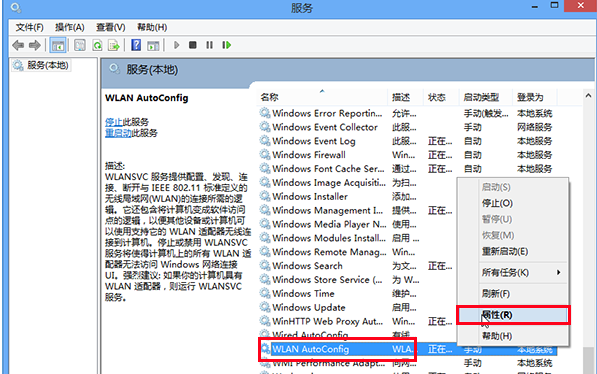Click the 停止 service link
Screen dimensions: 597x374
coord(113,122)
